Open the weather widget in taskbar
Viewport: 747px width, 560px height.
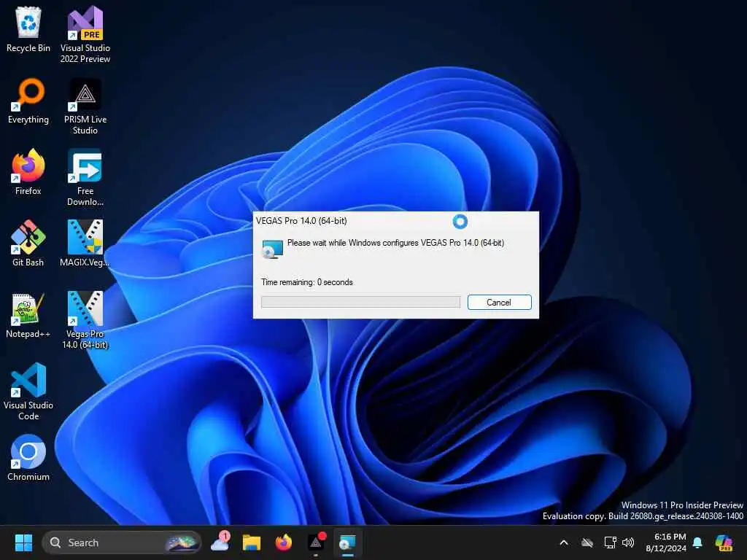tap(220, 542)
